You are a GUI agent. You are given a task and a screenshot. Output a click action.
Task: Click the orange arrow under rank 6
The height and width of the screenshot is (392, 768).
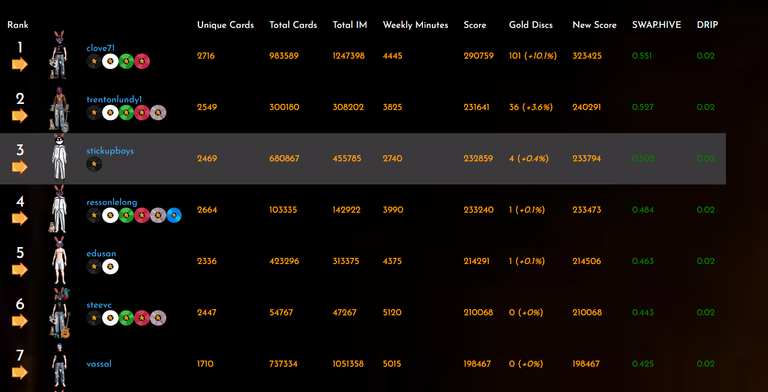pos(20,321)
